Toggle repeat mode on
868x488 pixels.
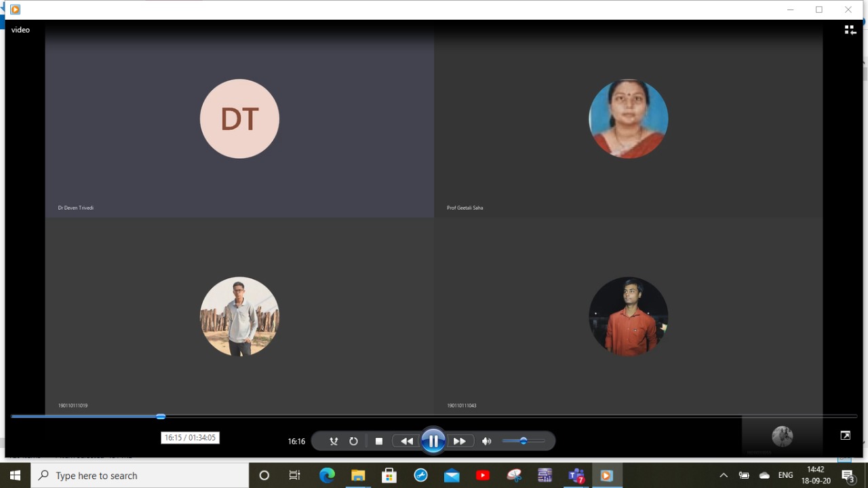pos(353,441)
